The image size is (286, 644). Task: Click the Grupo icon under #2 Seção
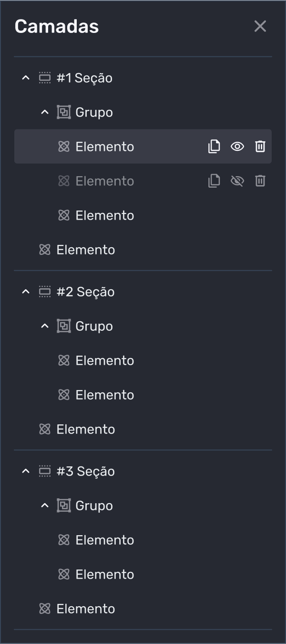64,326
